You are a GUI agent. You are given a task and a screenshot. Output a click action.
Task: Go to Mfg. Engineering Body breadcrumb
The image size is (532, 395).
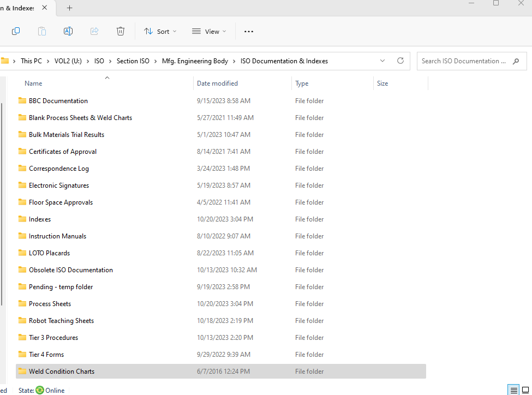click(195, 61)
